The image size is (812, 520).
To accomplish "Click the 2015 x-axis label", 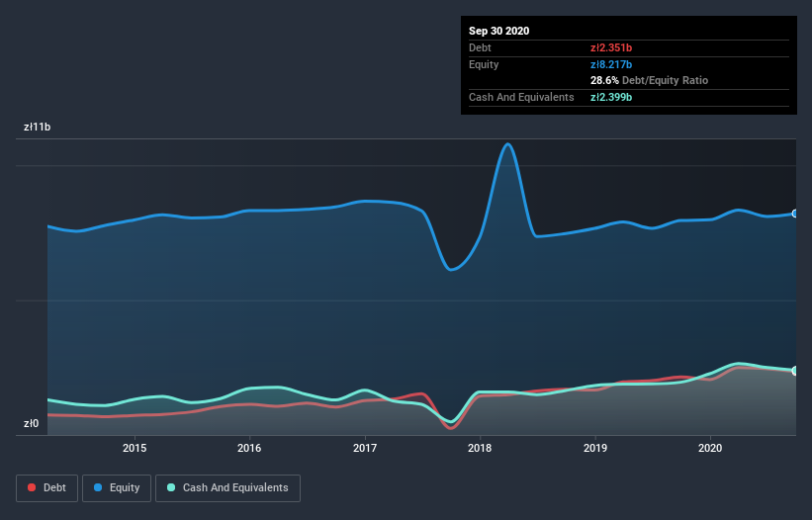I will [135, 448].
